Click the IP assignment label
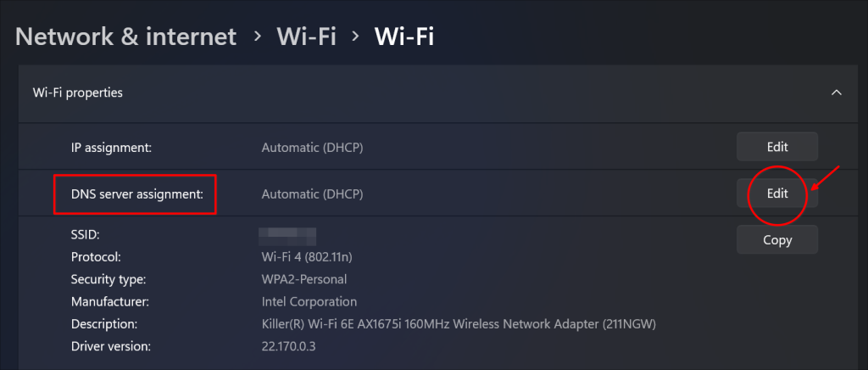Screen dimensions: 868x370 coord(111,148)
